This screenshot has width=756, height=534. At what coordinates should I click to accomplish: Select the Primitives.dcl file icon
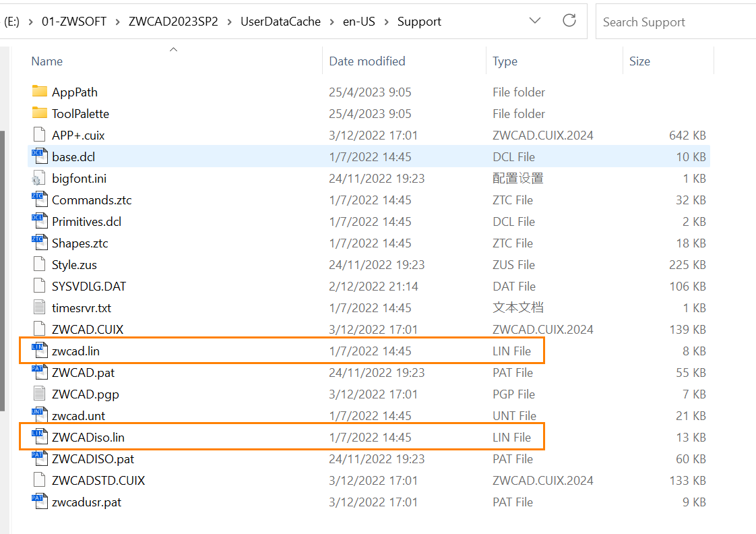(x=40, y=221)
